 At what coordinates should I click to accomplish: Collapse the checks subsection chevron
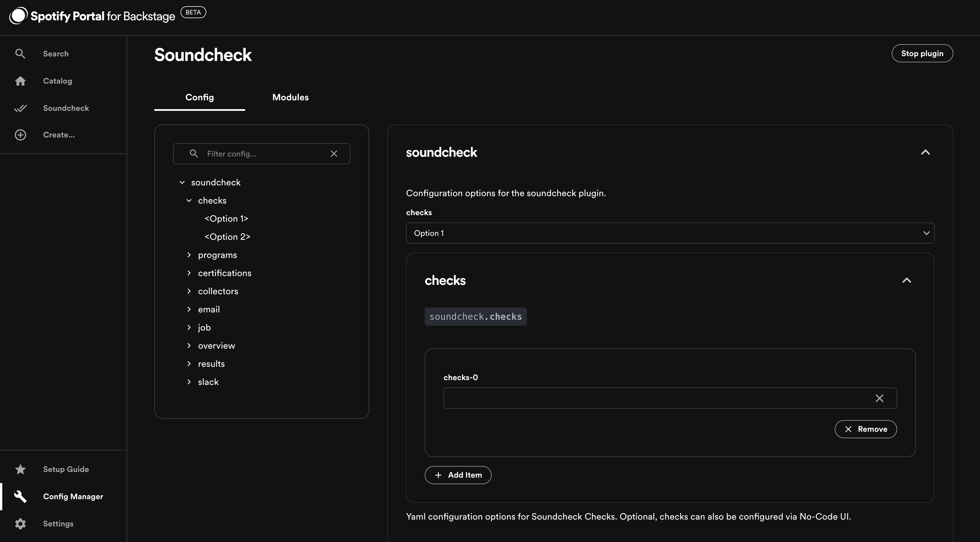907,281
